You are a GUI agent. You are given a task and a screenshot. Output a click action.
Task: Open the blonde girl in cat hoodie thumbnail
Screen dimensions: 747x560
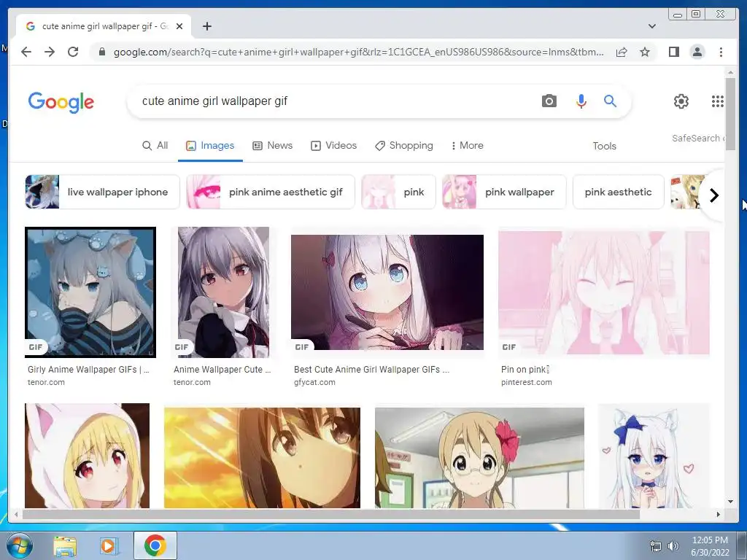coord(88,456)
